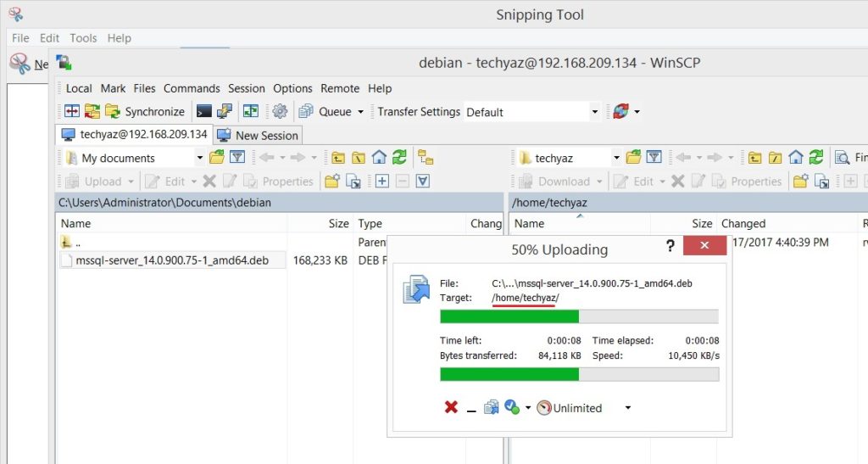Go to remote home directory icon

[x=796, y=158]
